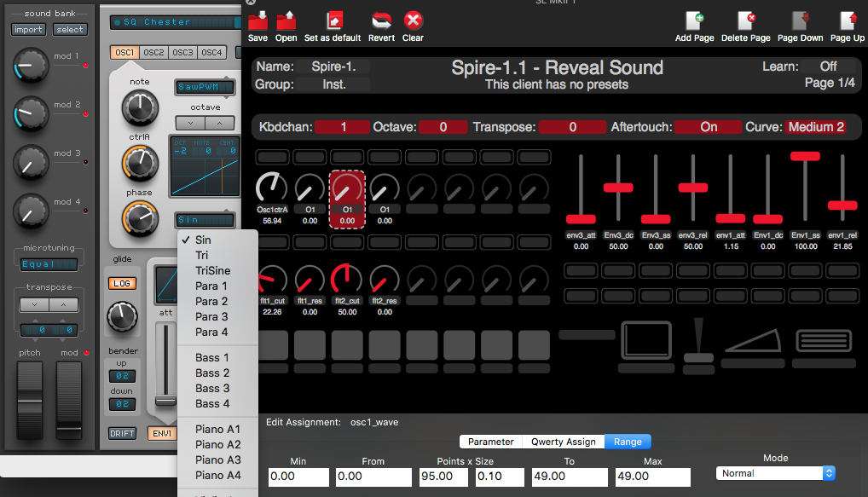The height and width of the screenshot is (497, 868).
Task: Select the OSC2 tab
Action: pos(153,53)
